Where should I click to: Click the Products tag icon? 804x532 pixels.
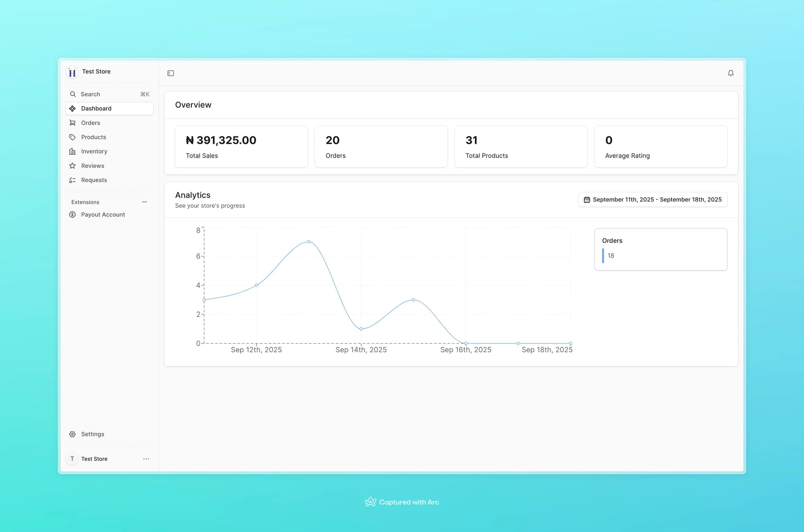click(72, 137)
